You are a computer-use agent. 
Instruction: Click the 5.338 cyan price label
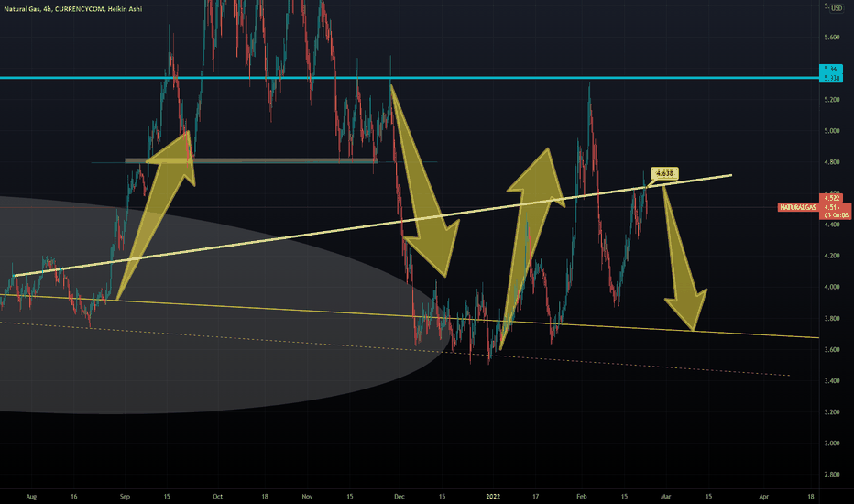pos(831,78)
